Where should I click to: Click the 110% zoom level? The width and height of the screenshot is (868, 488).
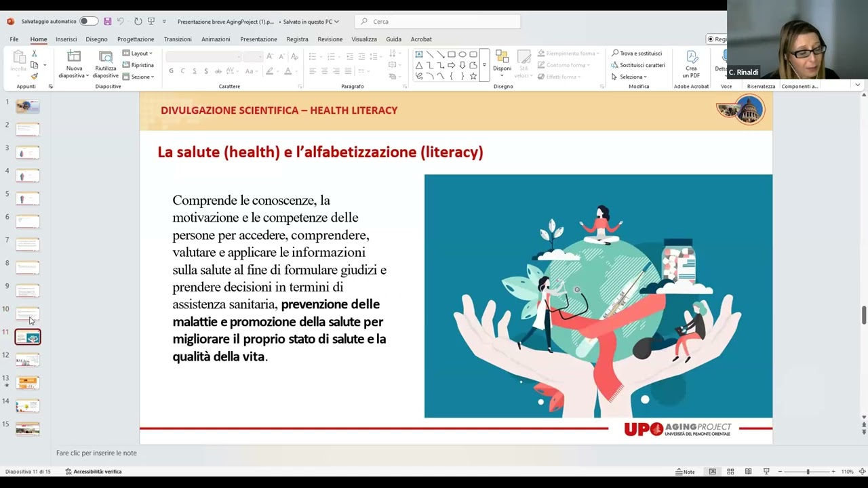click(x=848, y=472)
